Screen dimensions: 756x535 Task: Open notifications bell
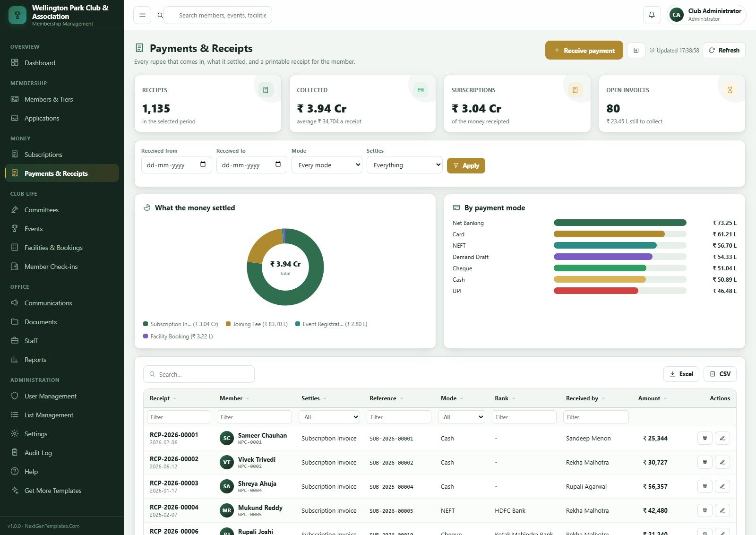point(652,15)
